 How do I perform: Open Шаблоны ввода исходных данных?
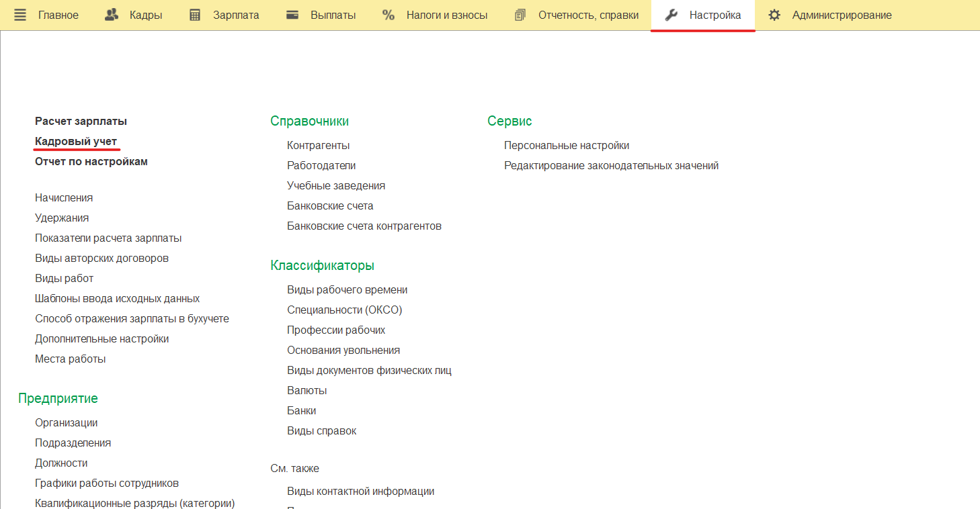[118, 299]
